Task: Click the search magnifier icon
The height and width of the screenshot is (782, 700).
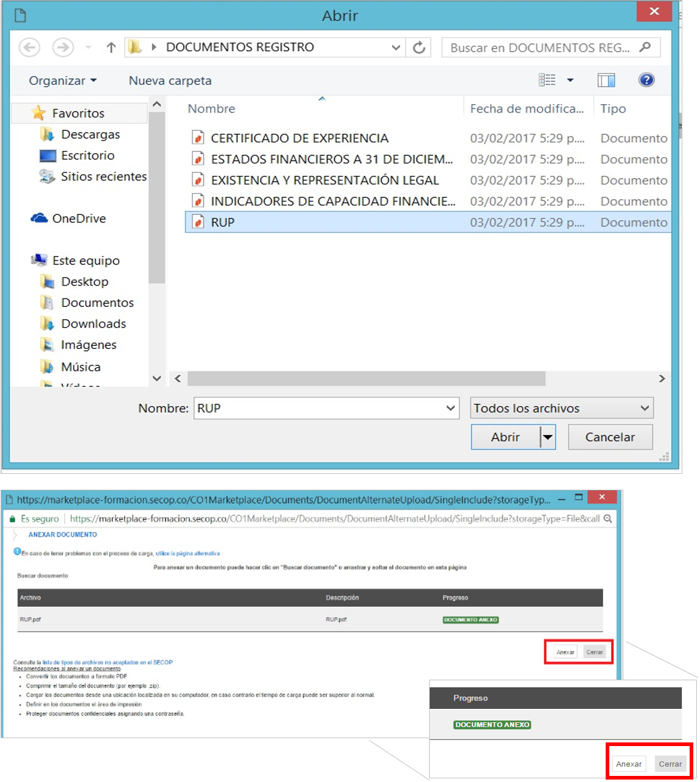Action: [645, 47]
